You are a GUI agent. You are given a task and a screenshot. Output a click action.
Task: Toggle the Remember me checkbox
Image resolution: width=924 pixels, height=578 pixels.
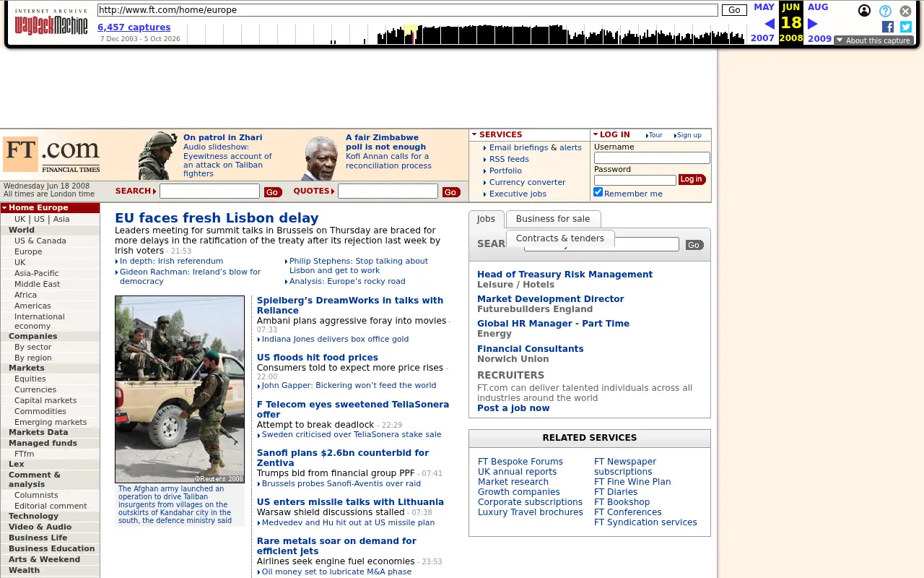click(x=598, y=192)
